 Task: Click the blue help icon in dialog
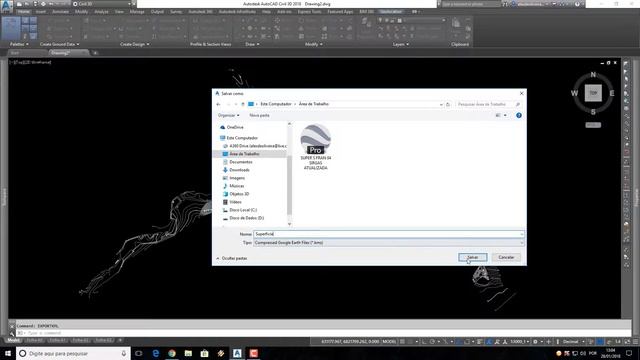(519, 116)
